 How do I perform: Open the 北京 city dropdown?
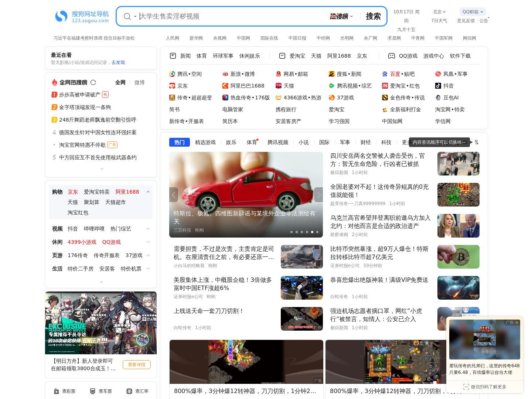click(x=439, y=12)
